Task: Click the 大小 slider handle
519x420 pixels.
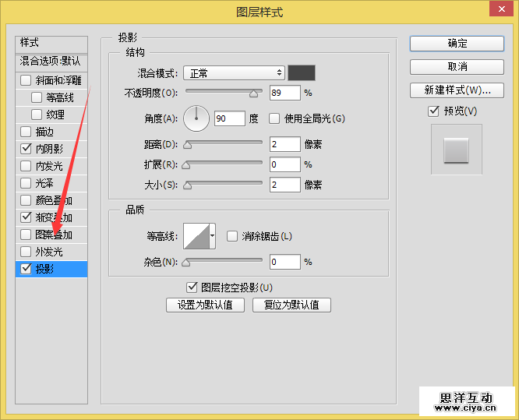Action: pos(188,185)
